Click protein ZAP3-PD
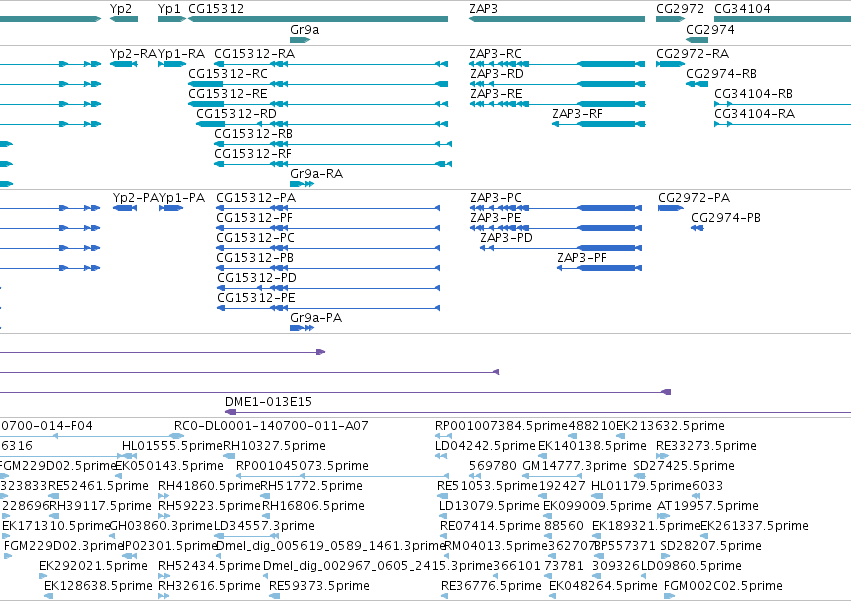Viewport: 851px width, 601px height. (506, 238)
